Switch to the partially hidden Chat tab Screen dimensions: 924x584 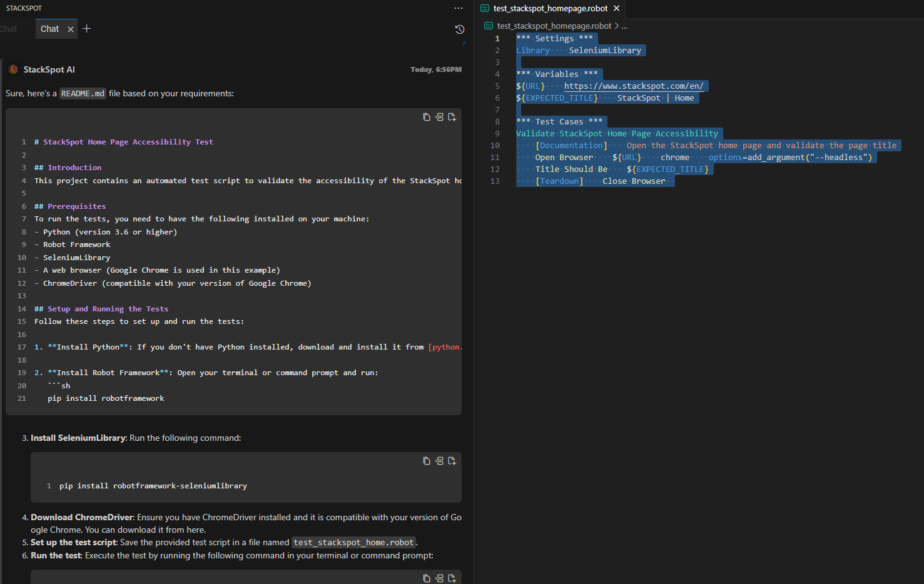point(9,29)
